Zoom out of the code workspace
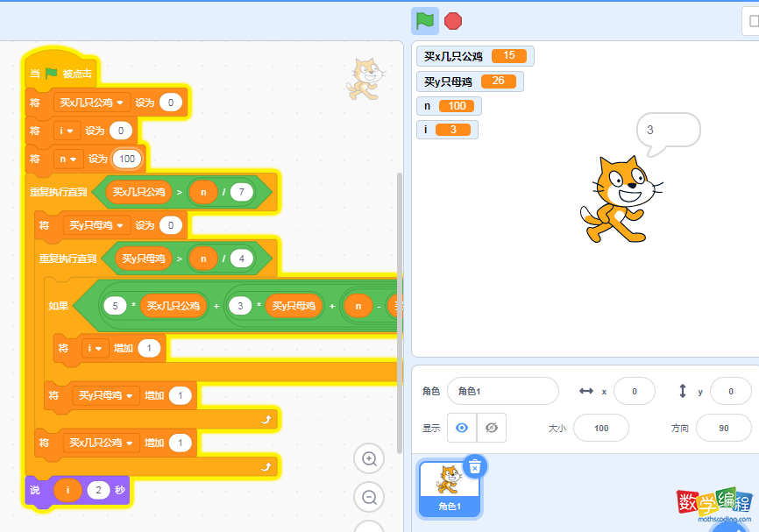The height and width of the screenshot is (532, 759). (x=369, y=497)
